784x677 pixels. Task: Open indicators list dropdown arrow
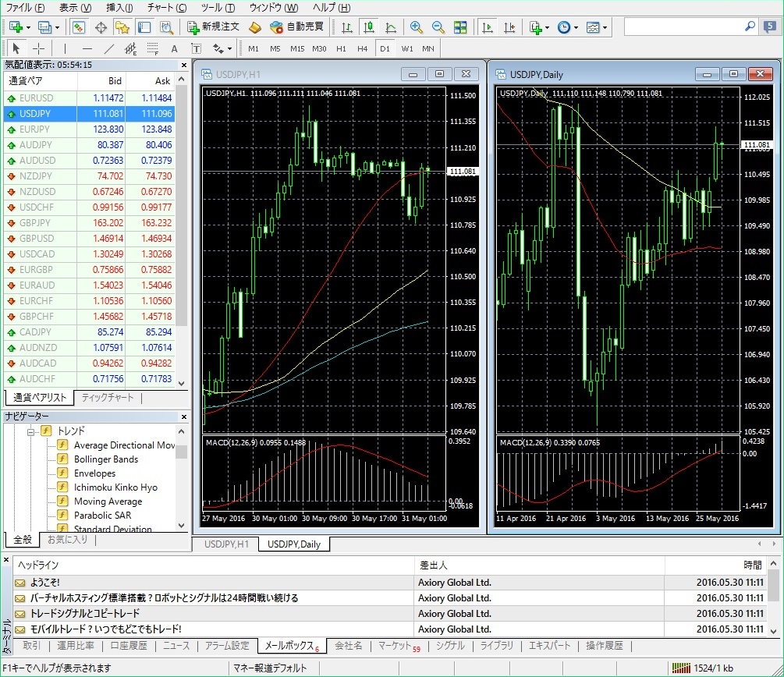[547, 27]
